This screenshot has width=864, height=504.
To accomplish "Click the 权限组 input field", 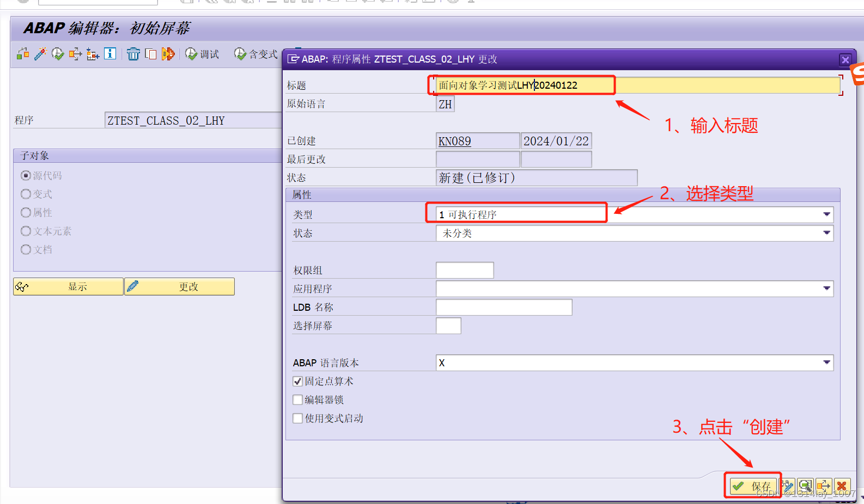I will tap(465, 270).
